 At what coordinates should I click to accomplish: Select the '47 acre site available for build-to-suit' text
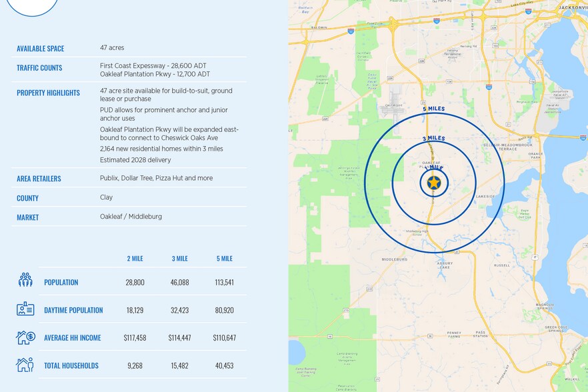(x=166, y=95)
